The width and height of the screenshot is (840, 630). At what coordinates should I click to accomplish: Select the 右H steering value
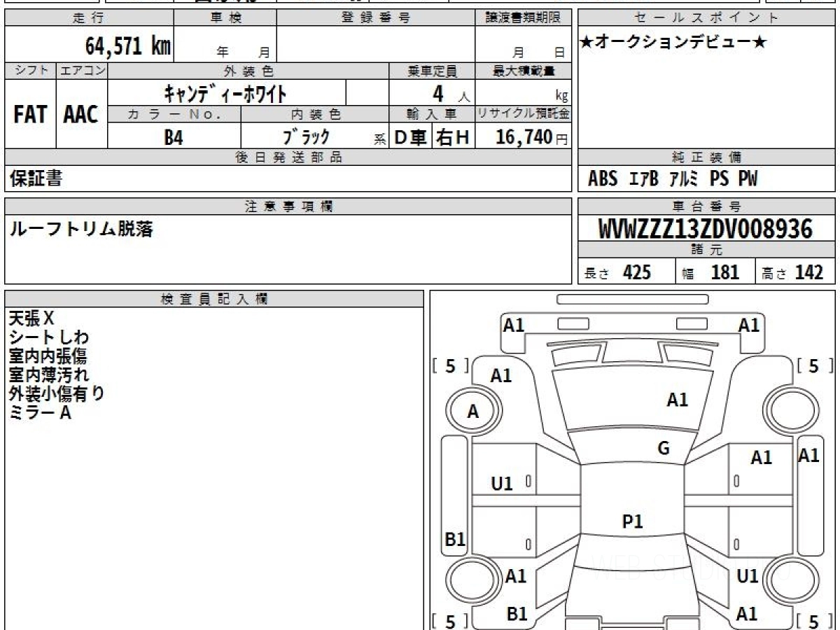click(x=453, y=137)
